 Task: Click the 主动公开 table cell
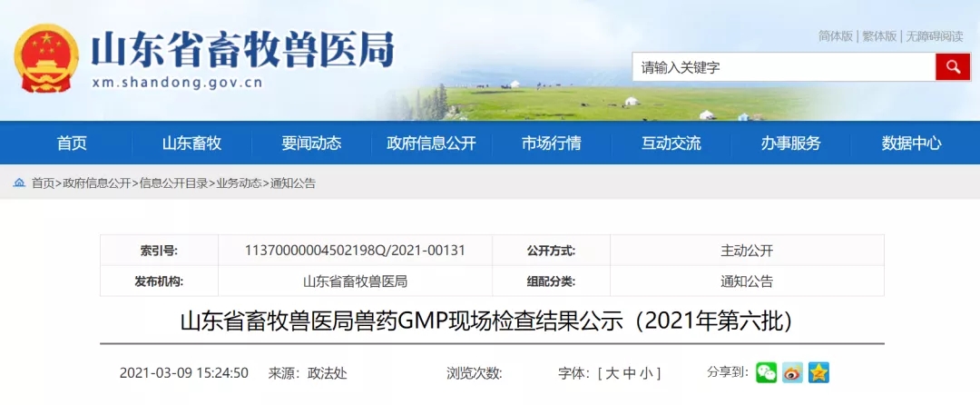(747, 251)
